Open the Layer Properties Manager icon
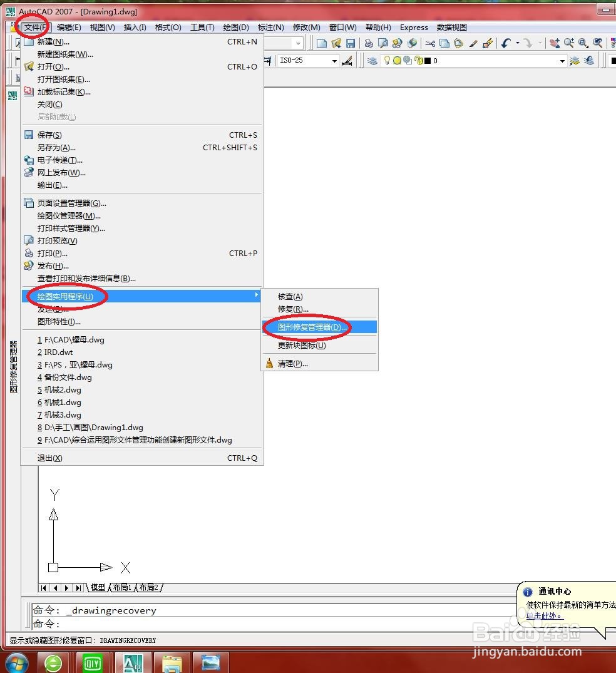 click(x=372, y=61)
